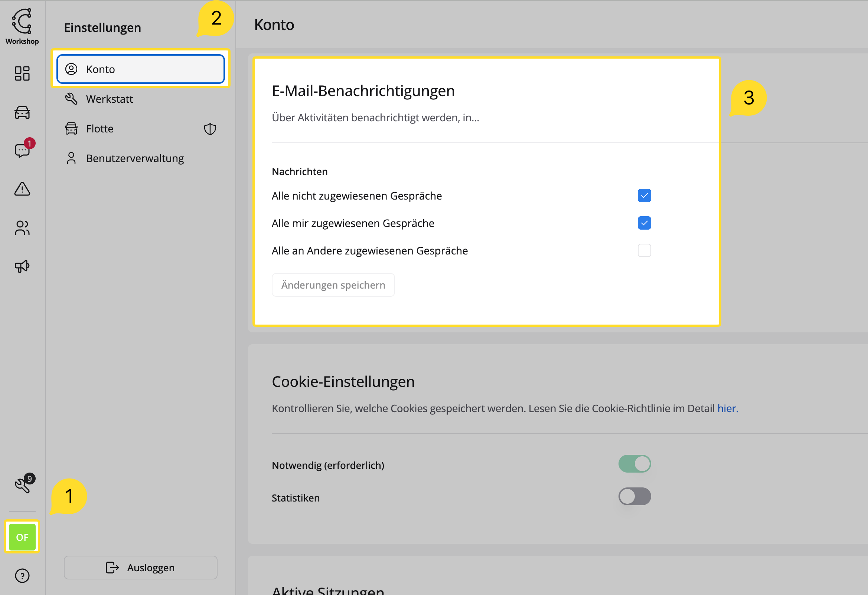Open the megaphone campaigns icon
Screen dimensions: 868x595
click(22, 266)
